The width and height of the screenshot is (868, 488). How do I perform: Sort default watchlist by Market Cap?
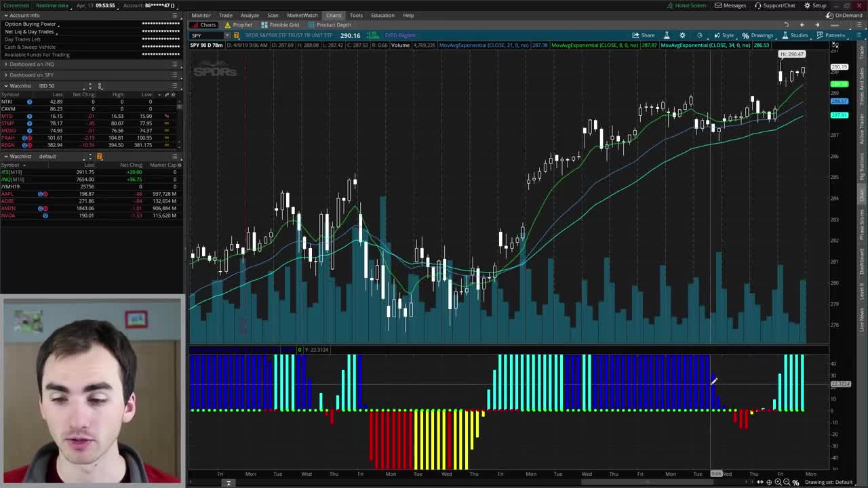click(x=163, y=165)
